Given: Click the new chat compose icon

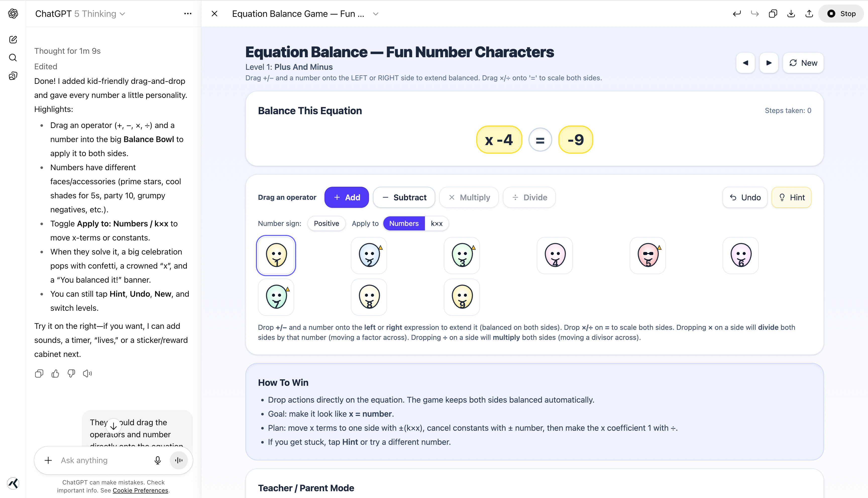Looking at the screenshot, I should pyautogui.click(x=13, y=39).
